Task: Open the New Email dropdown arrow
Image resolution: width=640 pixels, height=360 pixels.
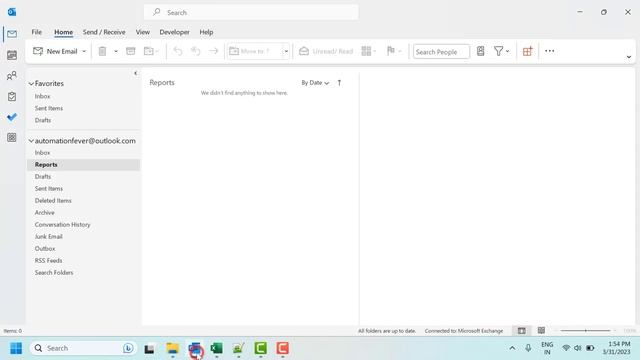Action: coord(84,51)
